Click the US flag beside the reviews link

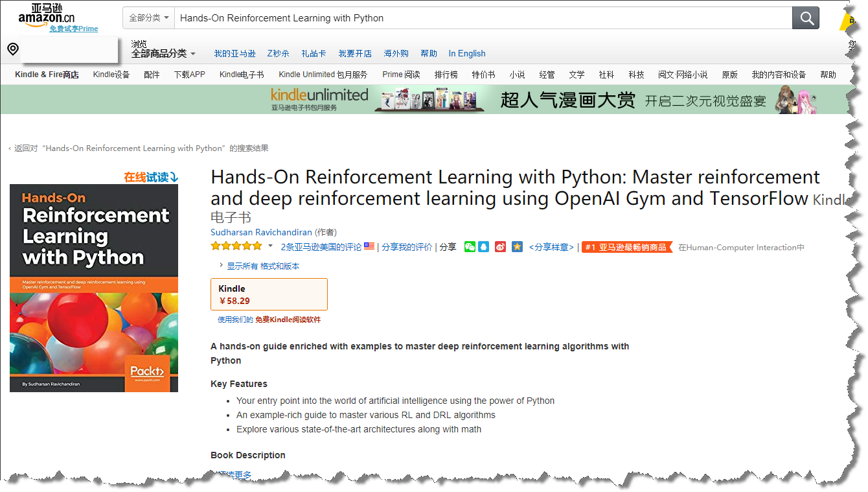point(369,246)
